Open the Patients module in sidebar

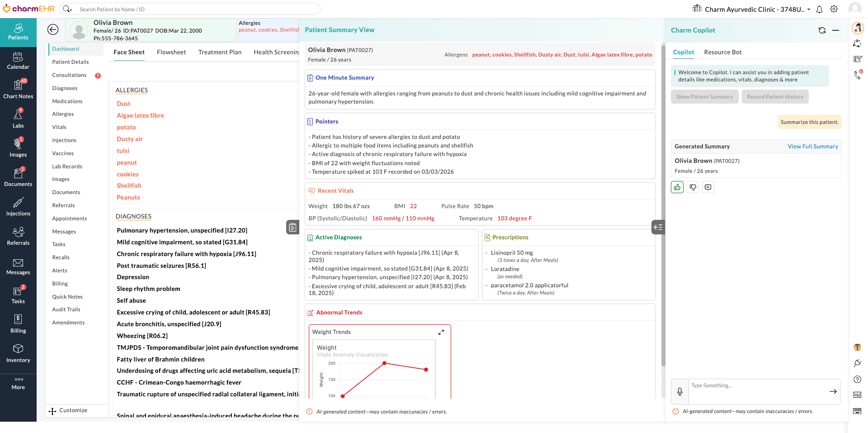pos(18,32)
